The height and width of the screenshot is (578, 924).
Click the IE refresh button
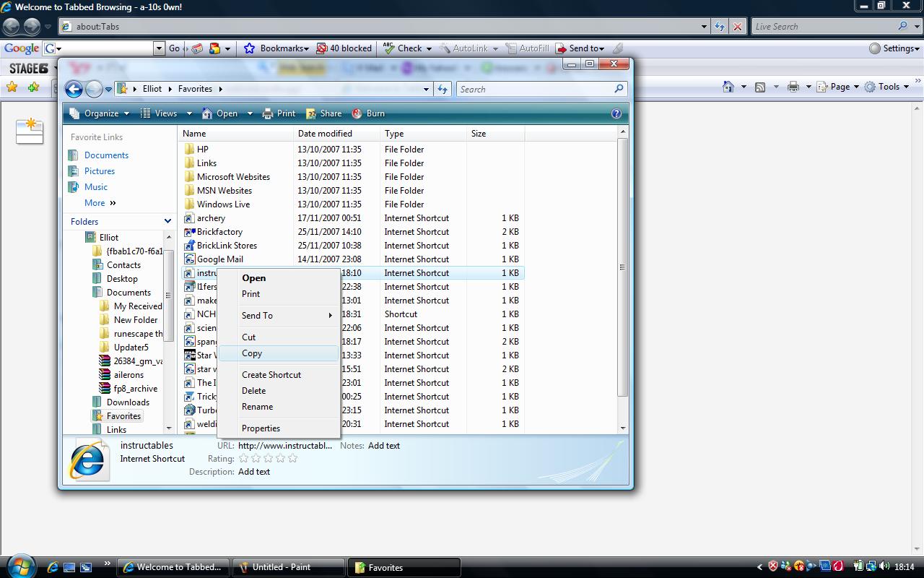(720, 27)
